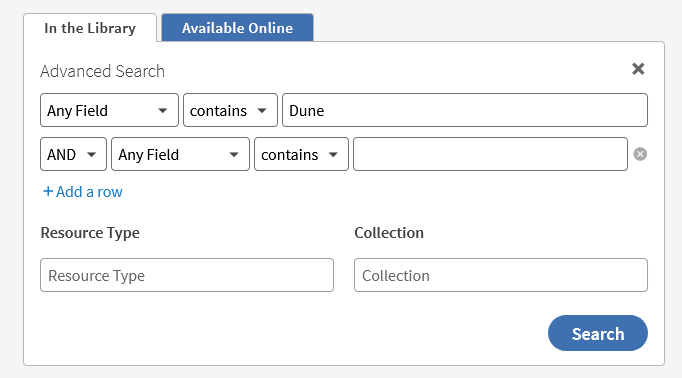Image resolution: width=682 pixels, height=378 pixels.
Task: Click the Collection label
Action: click(389, 233)
